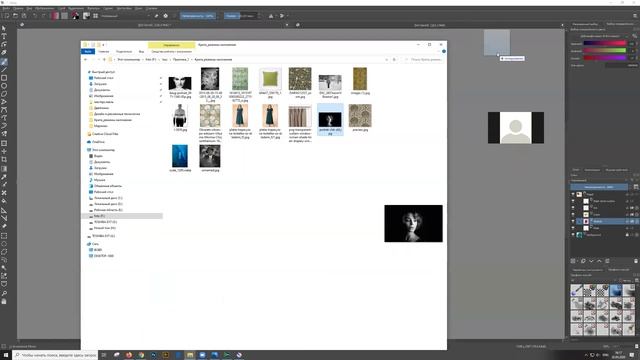Move layer up in the stack
Viewport: 640px width, 360px height.
pos(599,261)
